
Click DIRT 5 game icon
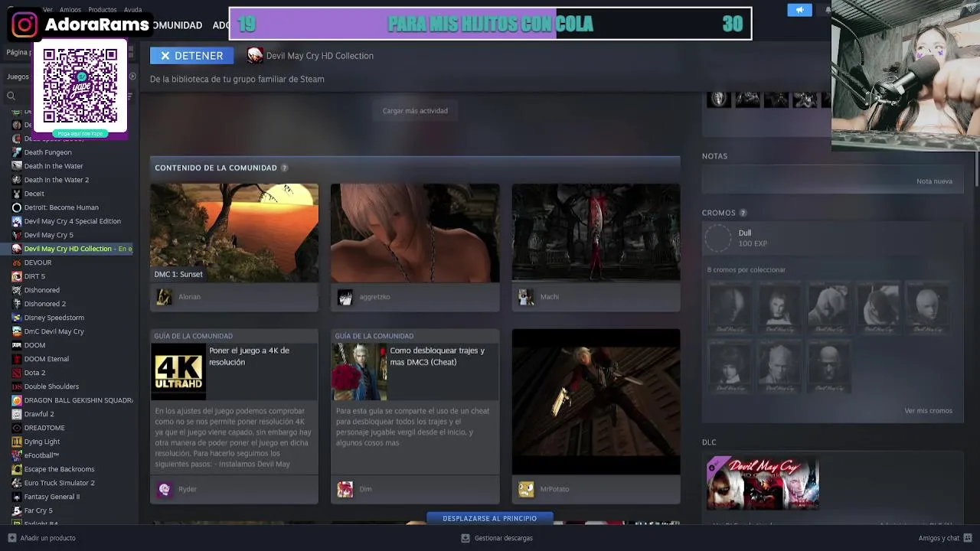(x=17, y=276)
